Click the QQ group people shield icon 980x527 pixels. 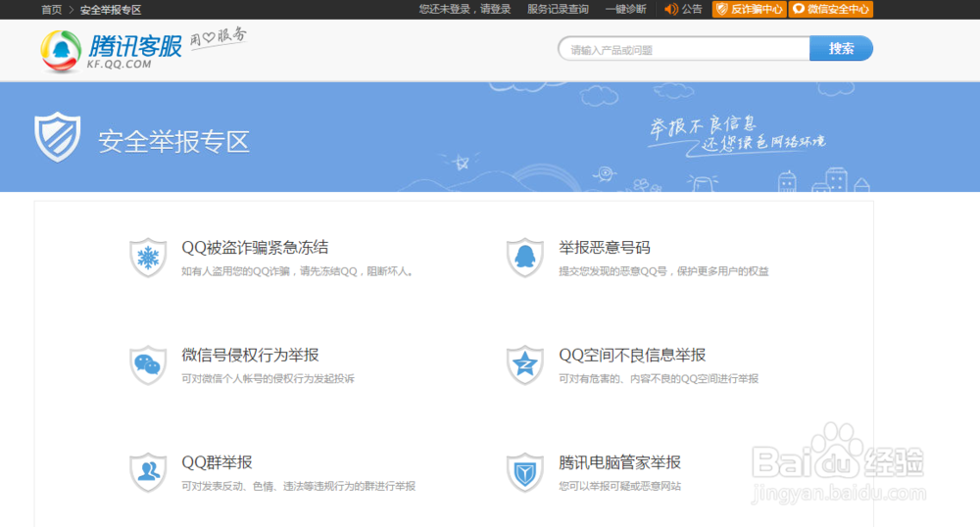(148, 472)
